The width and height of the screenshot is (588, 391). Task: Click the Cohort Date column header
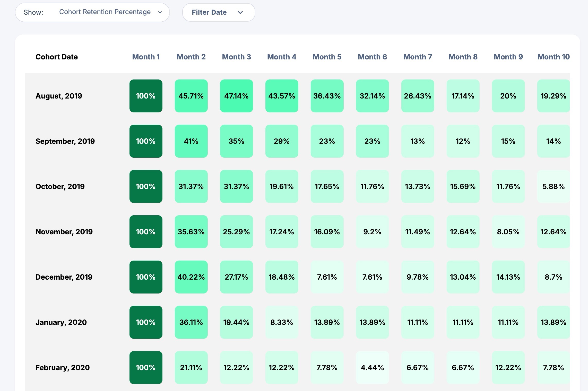(x=56, y=57)
